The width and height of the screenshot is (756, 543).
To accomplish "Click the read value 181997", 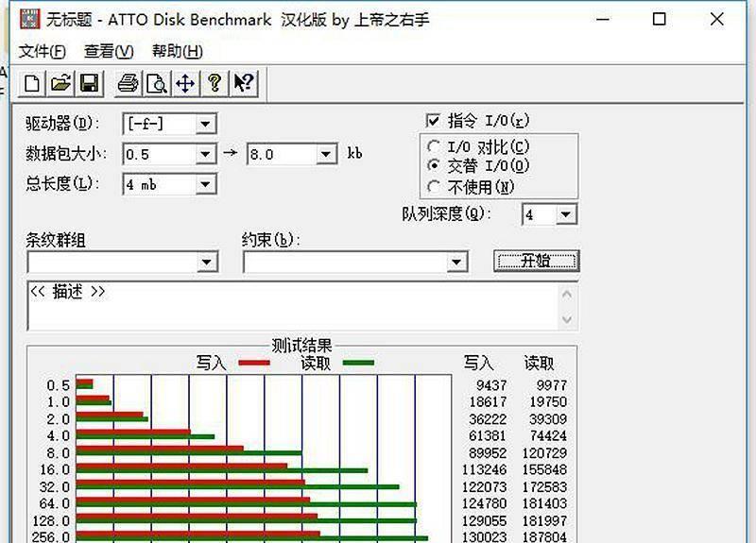I will tap(545, 521).
